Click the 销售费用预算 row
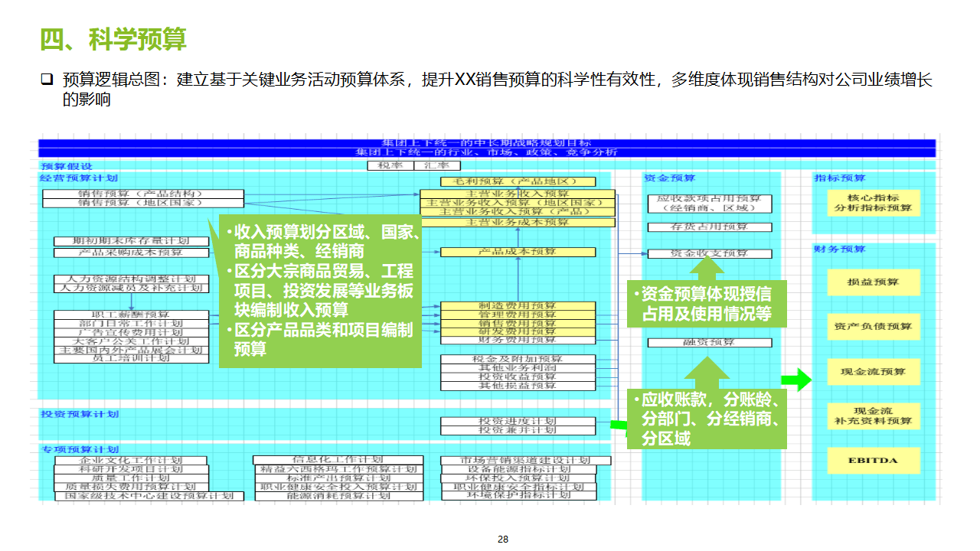This screenshot has width=980, height=551. pos(518,323)
